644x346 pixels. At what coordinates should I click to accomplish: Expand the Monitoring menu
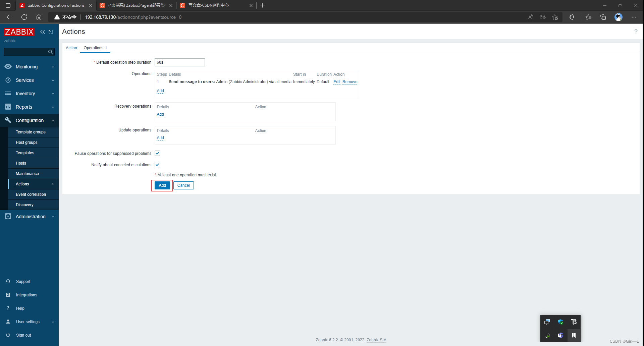[x=53, y=67]
